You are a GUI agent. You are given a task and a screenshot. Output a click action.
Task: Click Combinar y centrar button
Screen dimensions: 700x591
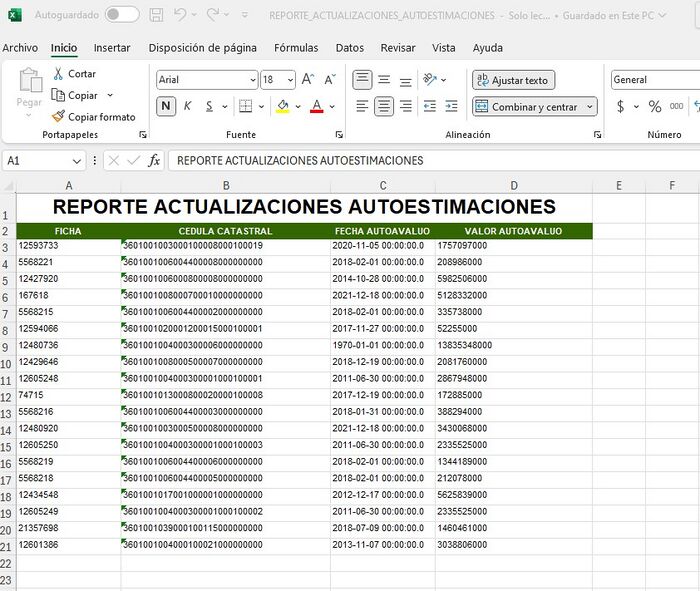[527, 107]
